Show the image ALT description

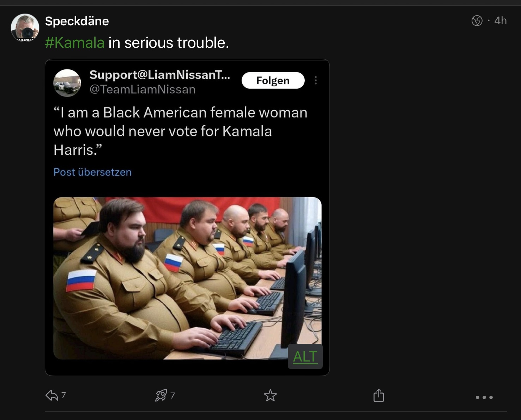(x=305, y=357)
